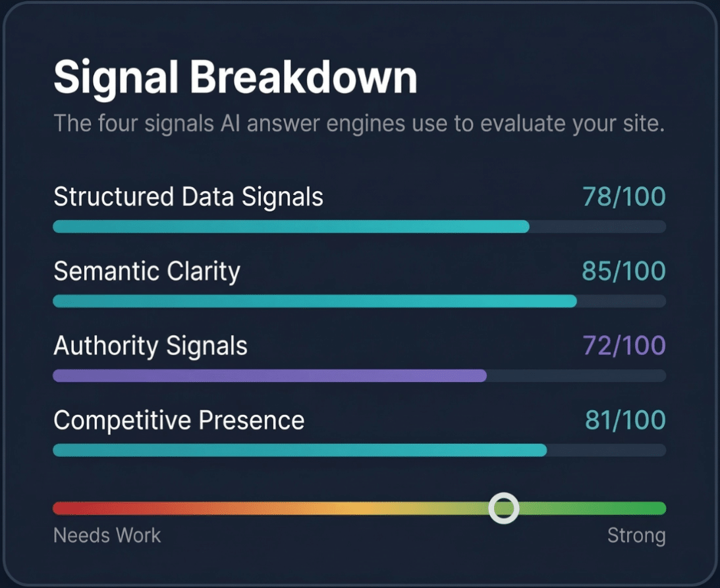
Task: Select the 72/100 score value
Action: (624, 345)
